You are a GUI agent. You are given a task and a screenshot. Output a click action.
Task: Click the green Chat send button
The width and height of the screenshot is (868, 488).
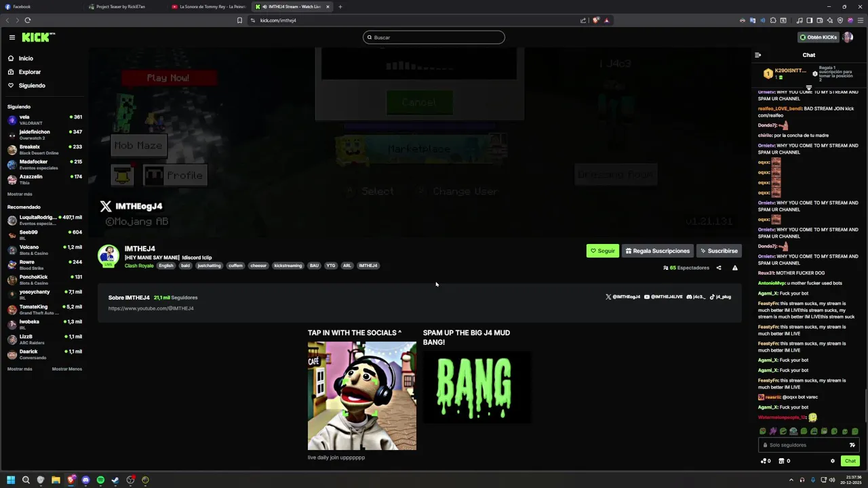(850, 461)
